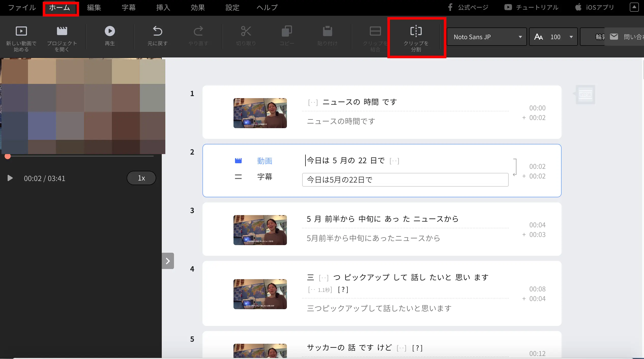The height and width of the screenshot is (359, 644).
Task: Collapse the toolbar with the top-right arrow
Action: (x=634, y=7)
